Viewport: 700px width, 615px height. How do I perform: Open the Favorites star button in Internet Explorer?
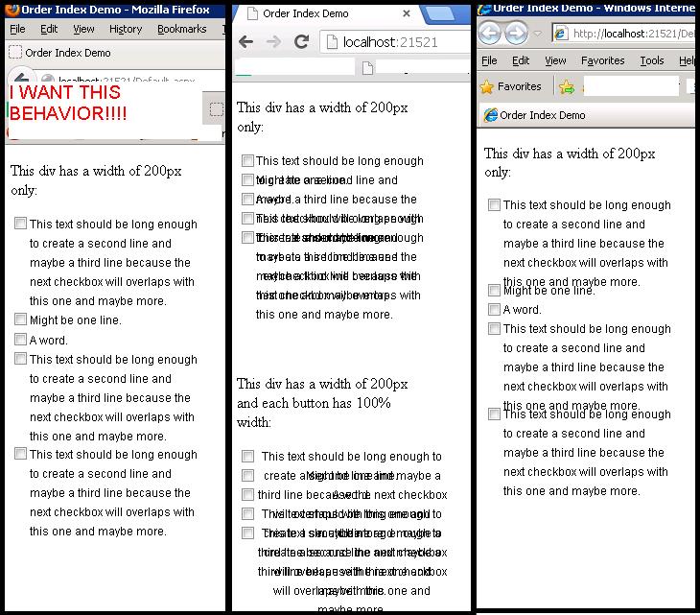[486, 86]
